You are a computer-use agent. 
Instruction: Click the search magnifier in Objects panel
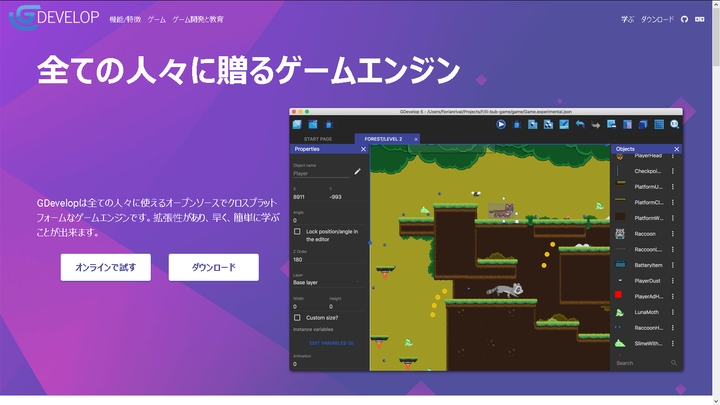pyautogui.click(x=674, y=363)
